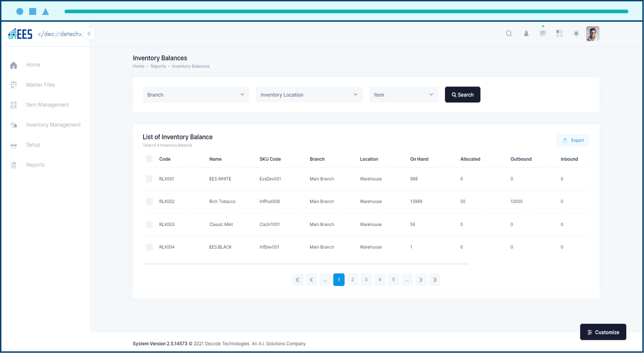Click the Search button
Image resolution: width=644 pixels, height=362 pixels.
click(x=463, y=95)
